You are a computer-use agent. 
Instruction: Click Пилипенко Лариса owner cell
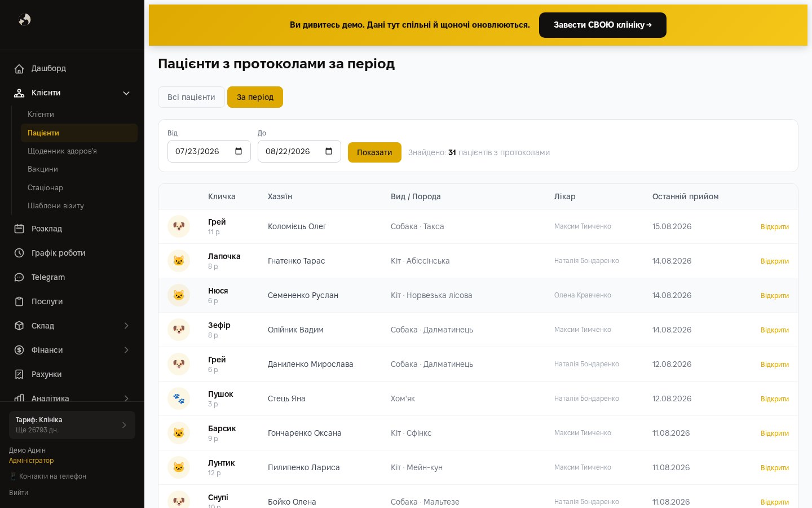click(304, 467)
